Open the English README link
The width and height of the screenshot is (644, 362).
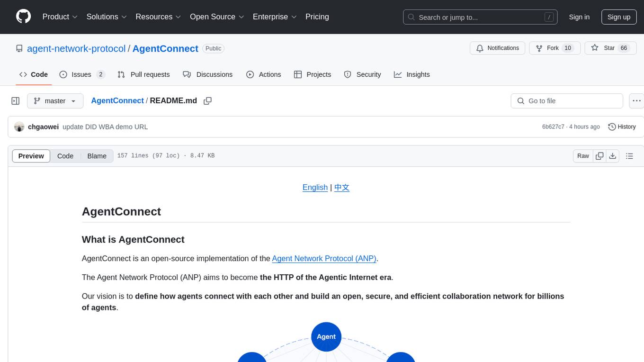pos(315,187)
